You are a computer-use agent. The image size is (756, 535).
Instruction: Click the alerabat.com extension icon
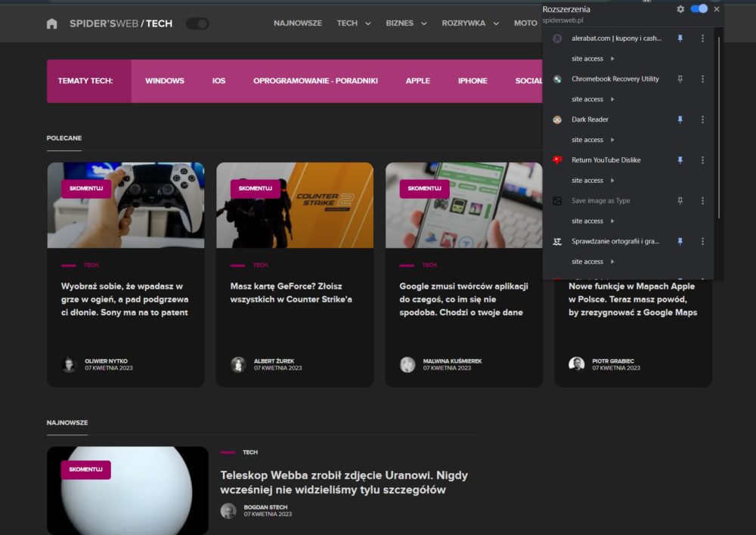coord(557,38)
